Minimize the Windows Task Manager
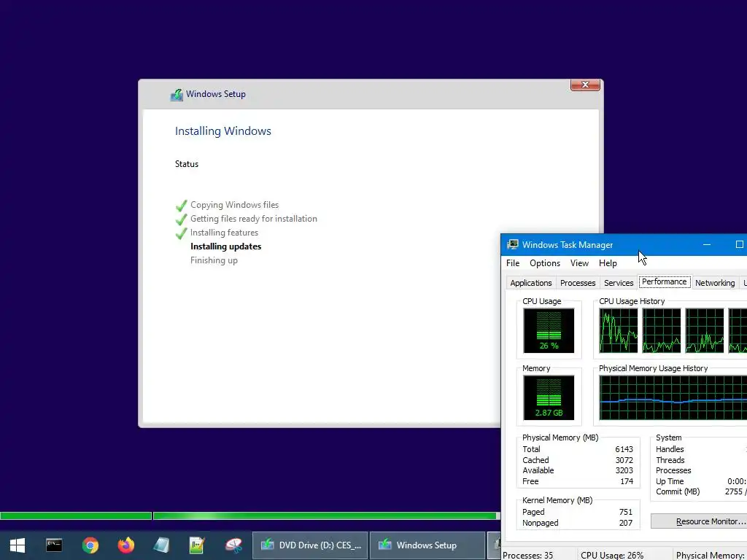Image resolution: width=747 pixels, height=560 pixels. (707, 245)
